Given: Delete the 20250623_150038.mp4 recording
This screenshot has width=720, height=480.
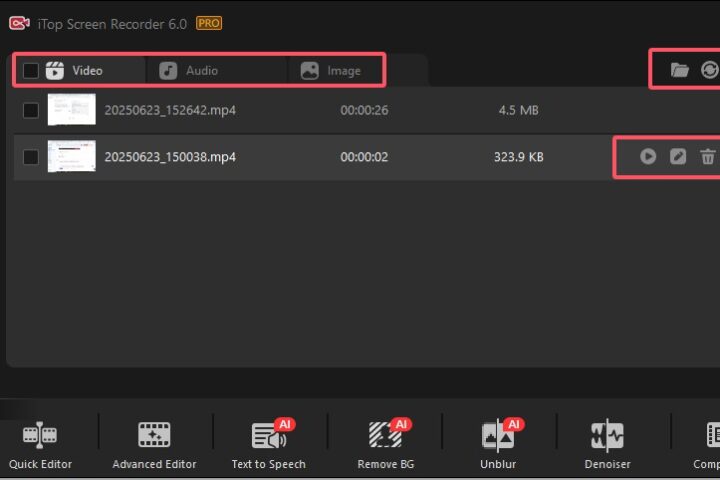Looking at the screenshot, I should [x=708, y=157].
